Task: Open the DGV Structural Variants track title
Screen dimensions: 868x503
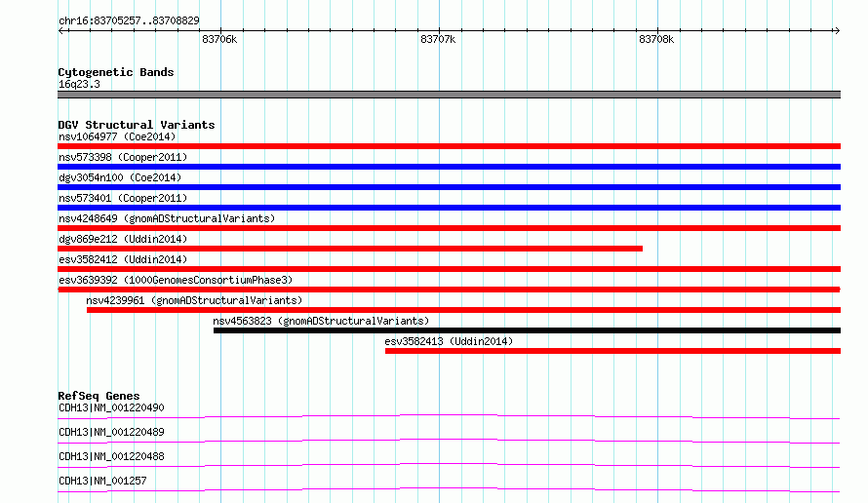Action: click(137, 125)
